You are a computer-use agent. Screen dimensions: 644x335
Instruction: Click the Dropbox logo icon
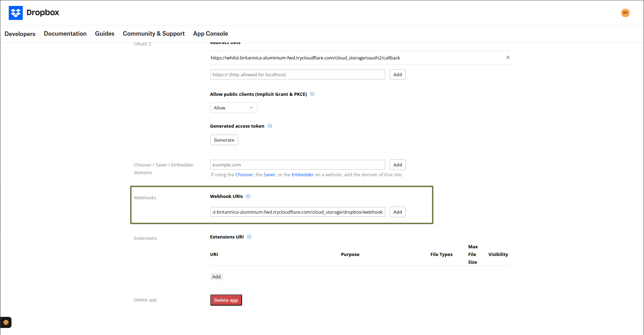click(x=16, y=13)
